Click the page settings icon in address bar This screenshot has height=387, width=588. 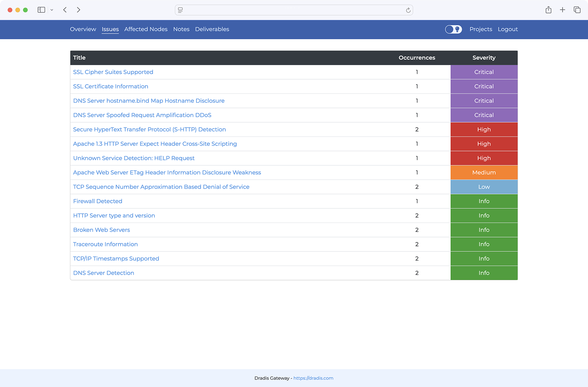point(180,10)
